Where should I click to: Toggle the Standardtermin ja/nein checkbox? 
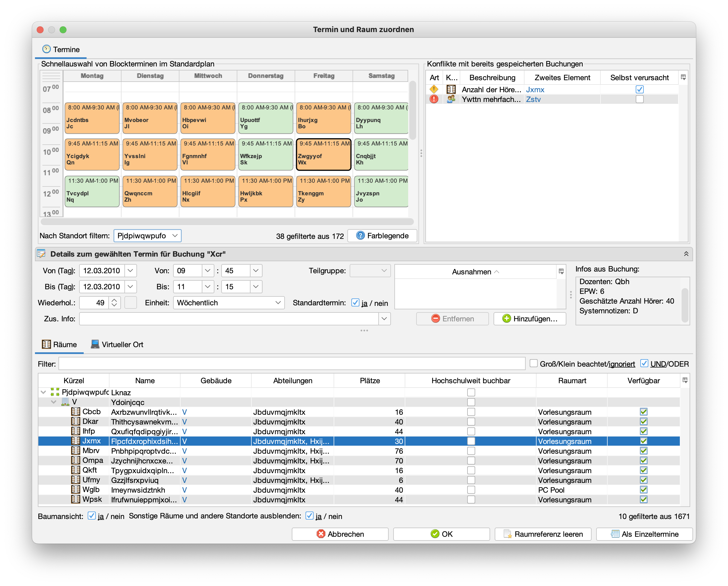pos(355,303)
